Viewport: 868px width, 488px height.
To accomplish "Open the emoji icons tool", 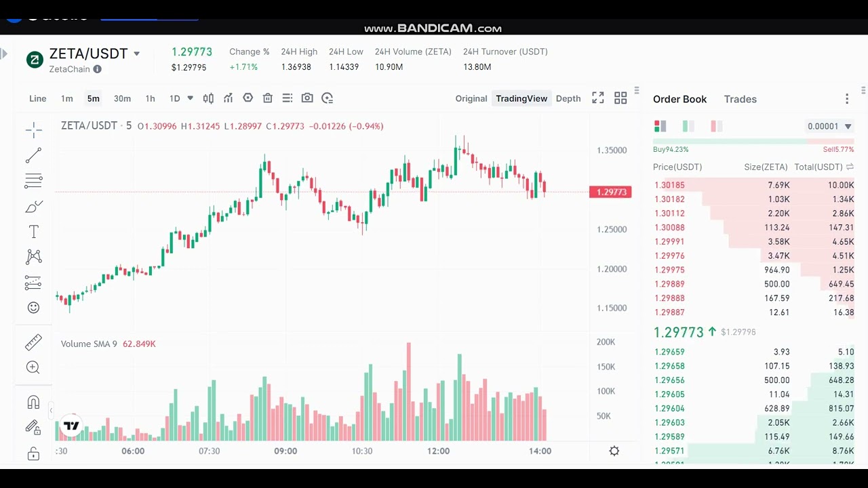I will pyautogui.click(x=33, y=308).
